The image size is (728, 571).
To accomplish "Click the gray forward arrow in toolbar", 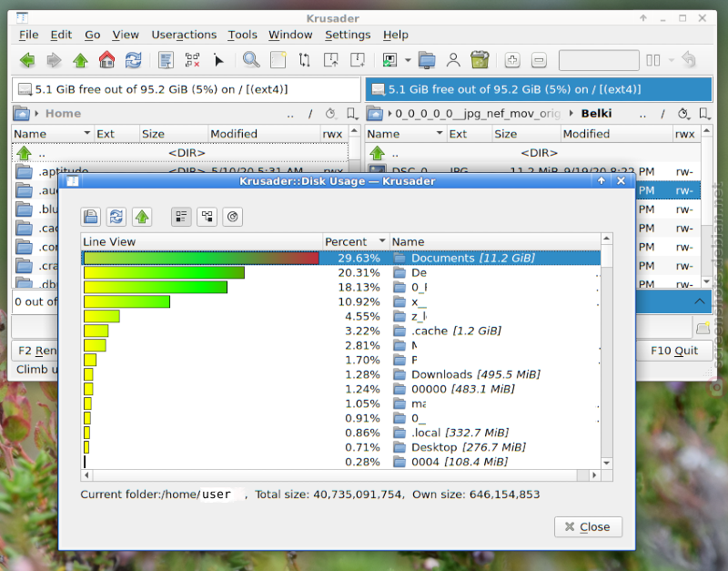I will coord(54,60).
